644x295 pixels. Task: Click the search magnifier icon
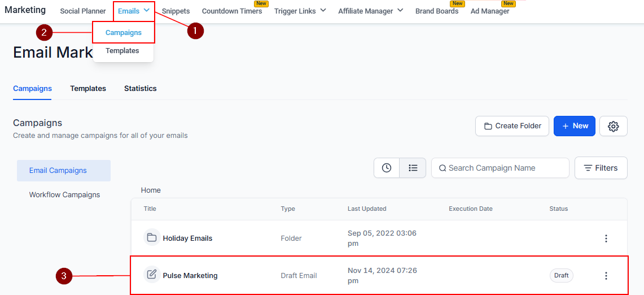pyautogui.click(x=443, y=168)
